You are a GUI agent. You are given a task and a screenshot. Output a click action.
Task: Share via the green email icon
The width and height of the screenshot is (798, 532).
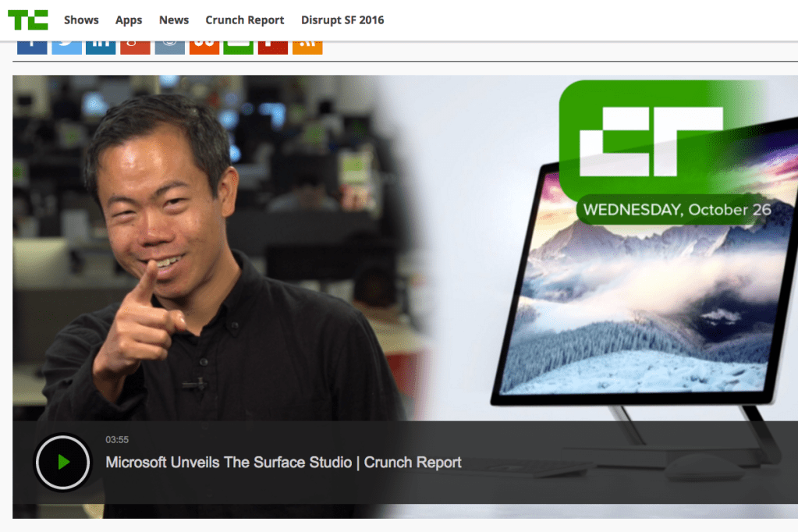[x=239, y=48]
